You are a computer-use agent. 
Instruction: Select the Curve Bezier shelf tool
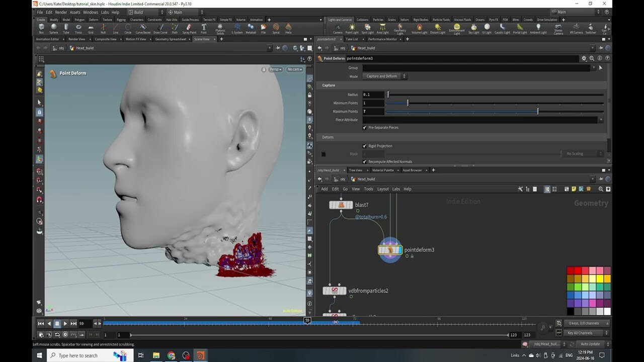143,29
